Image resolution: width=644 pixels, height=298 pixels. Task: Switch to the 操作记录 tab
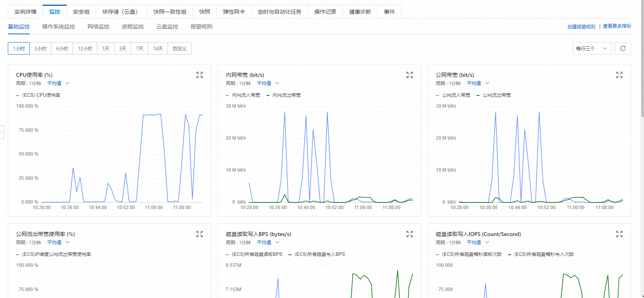325,12
